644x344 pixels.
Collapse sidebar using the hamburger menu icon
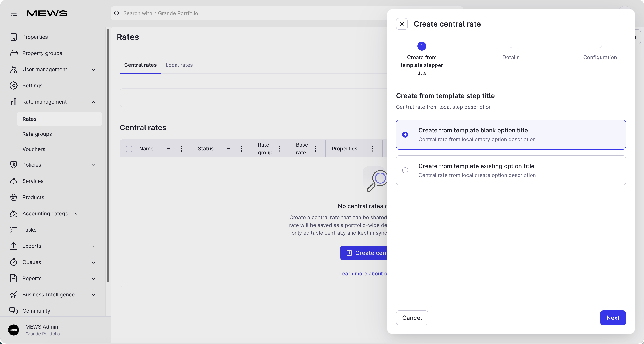pyautogui.click(x=13, y=13)
